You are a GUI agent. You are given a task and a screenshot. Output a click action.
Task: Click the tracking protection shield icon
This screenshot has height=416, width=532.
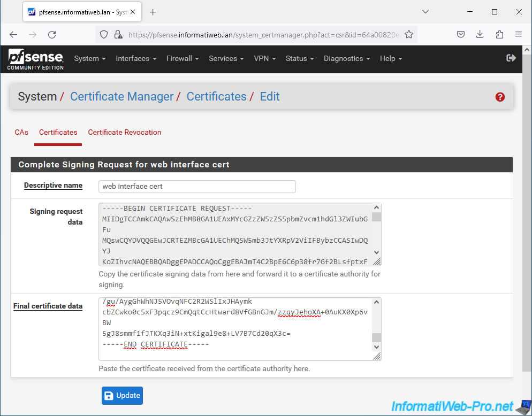click(x=104, y=34)
